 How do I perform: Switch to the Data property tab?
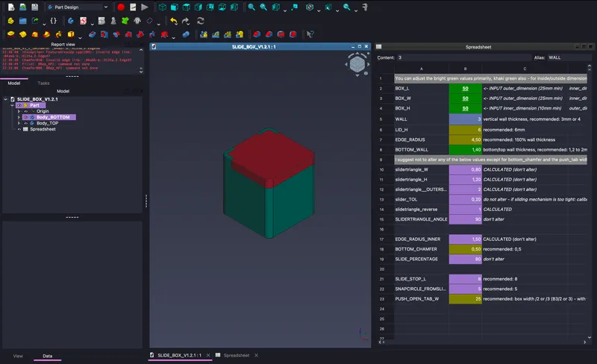[x=47, y=356]
